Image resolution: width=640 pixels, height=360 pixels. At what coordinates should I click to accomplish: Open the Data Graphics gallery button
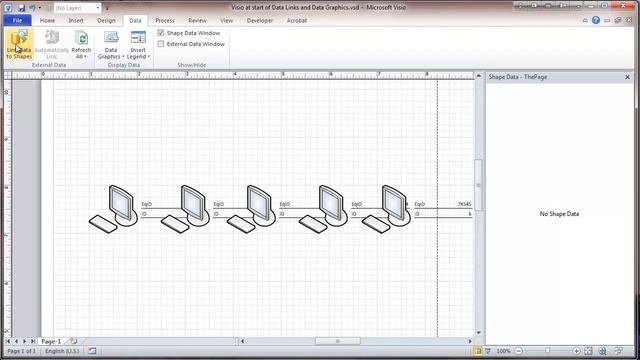click(x=111, y=44)
